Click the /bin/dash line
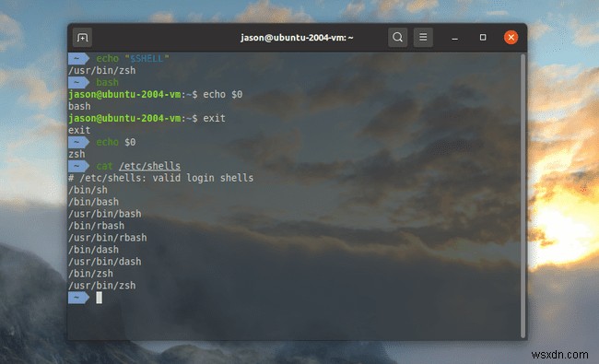 pos(94,250)
